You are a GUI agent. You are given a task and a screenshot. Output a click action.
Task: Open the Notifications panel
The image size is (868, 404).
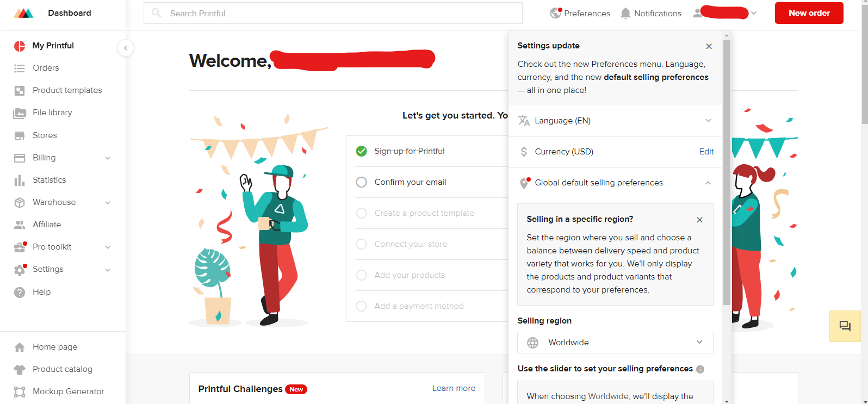[x=651, y=13]
